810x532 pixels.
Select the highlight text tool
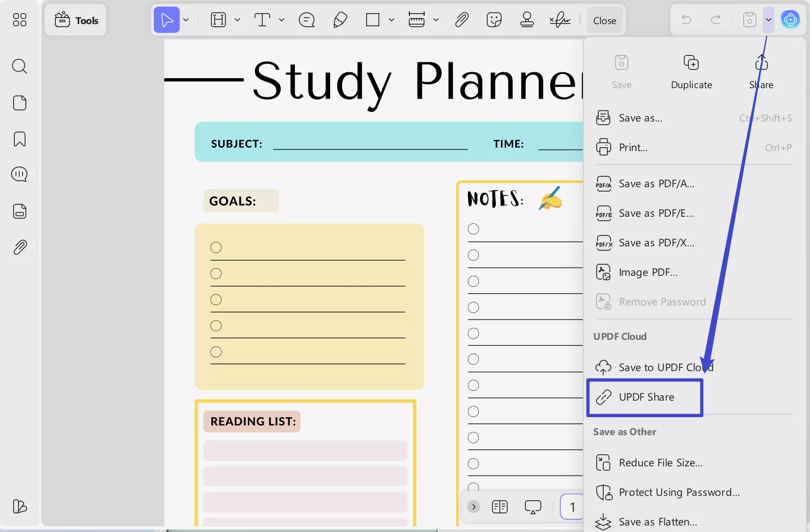[218, 20]
